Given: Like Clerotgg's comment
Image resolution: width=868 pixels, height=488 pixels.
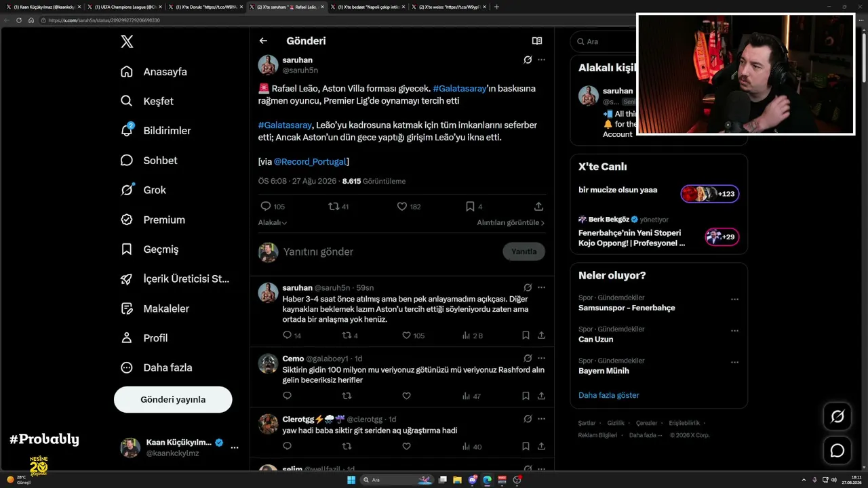Looking at the screenshot, I should pyautogui.click(x=406, y=446).
